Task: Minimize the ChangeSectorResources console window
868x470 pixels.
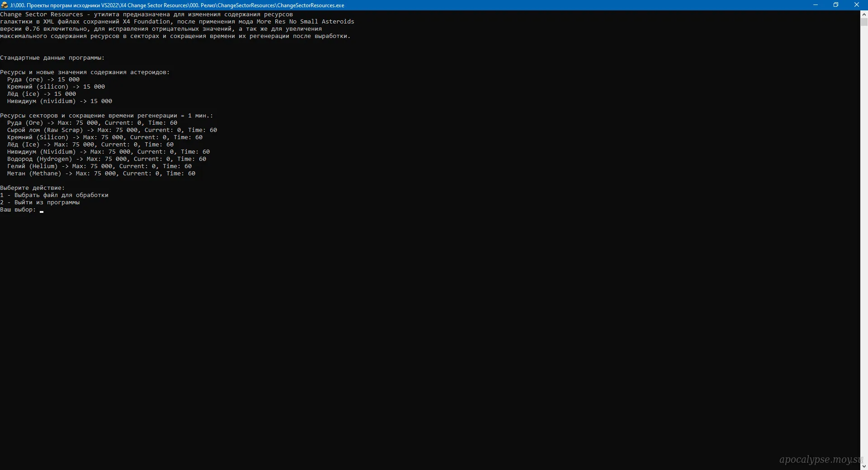Action: coord(816,5)
